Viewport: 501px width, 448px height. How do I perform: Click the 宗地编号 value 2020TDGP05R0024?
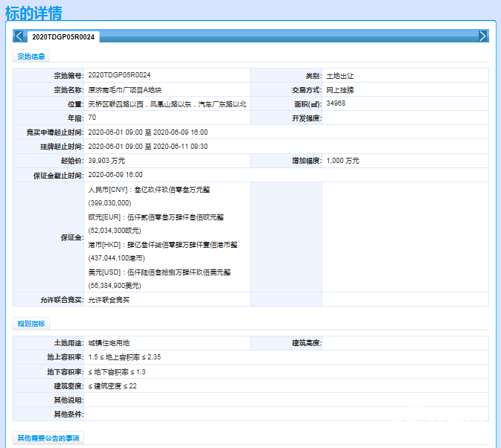click(119, 76)
